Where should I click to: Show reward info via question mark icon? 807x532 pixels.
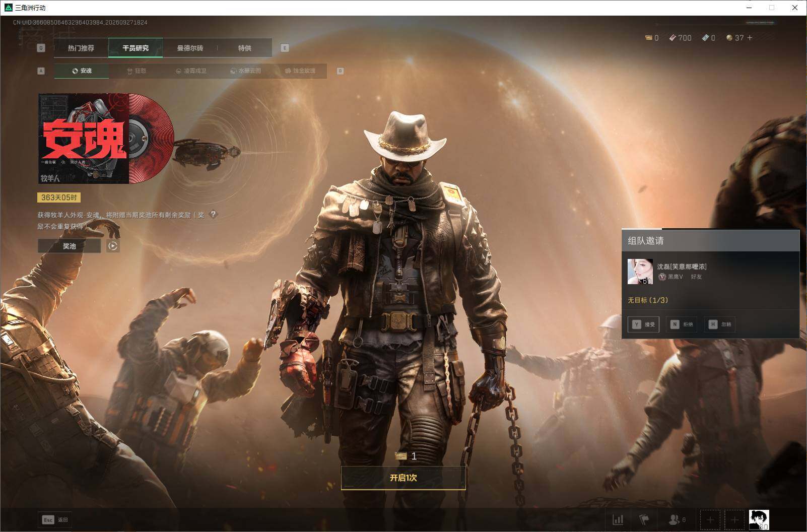(213, 214)
